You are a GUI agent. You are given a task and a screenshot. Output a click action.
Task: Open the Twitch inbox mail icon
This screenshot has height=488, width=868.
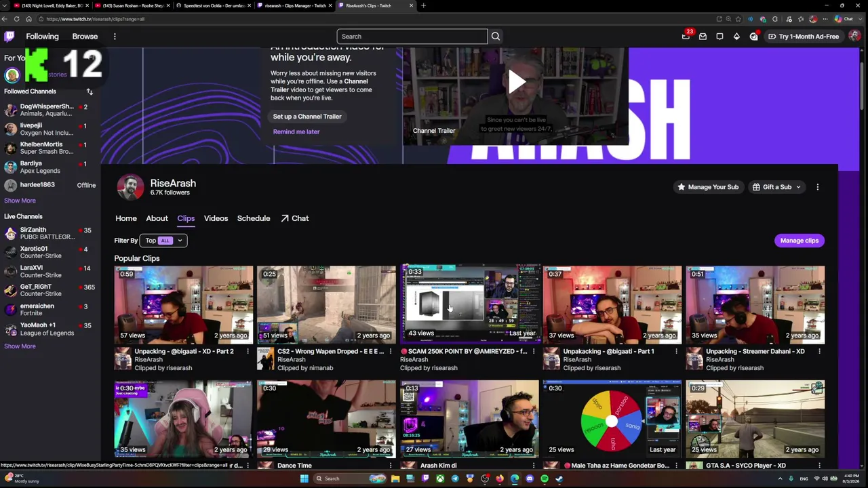point(703,37)
